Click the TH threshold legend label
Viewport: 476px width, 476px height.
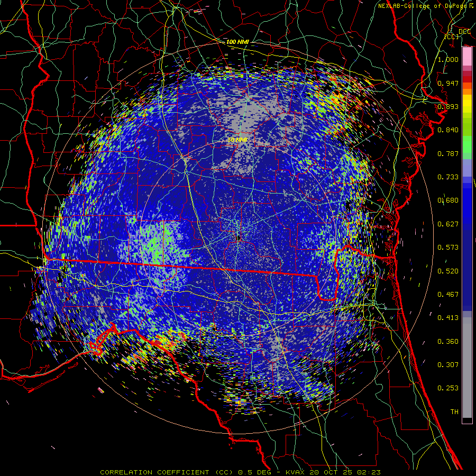(454, 412)
